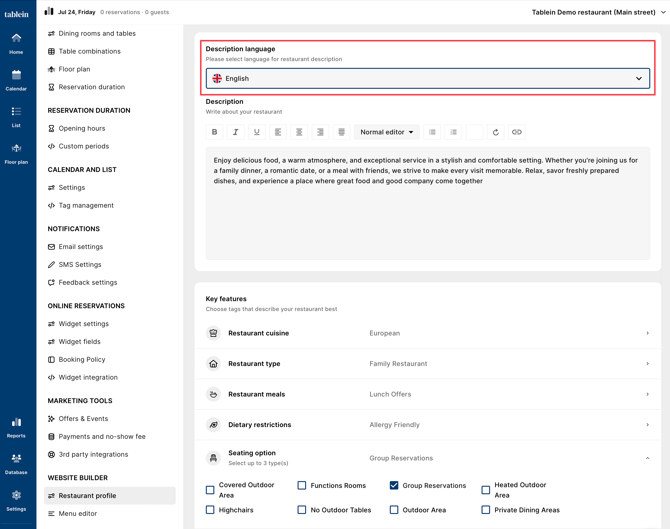Image resolution: width=670 pixels, height=529 pixels.
Task: Open the Home section in the sidebar
Action: (16, 44)
